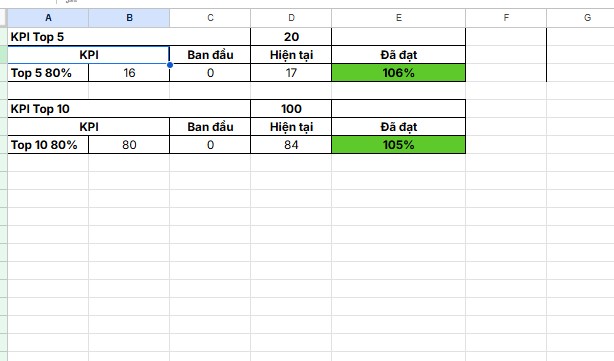Select column B header
The width and height of the screenshot is (614, 361).
pyautogui.click(x=129, y=18)
